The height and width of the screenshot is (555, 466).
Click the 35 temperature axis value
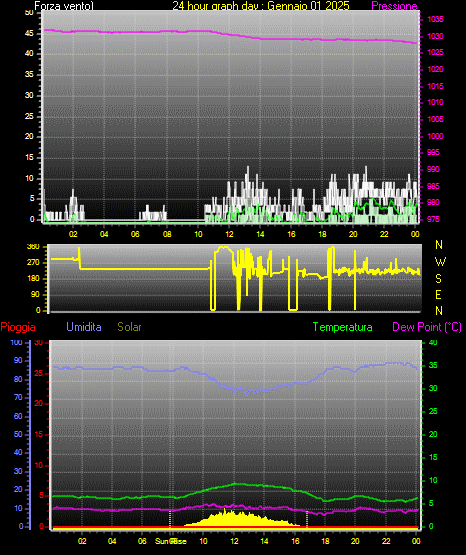[433, 365]
